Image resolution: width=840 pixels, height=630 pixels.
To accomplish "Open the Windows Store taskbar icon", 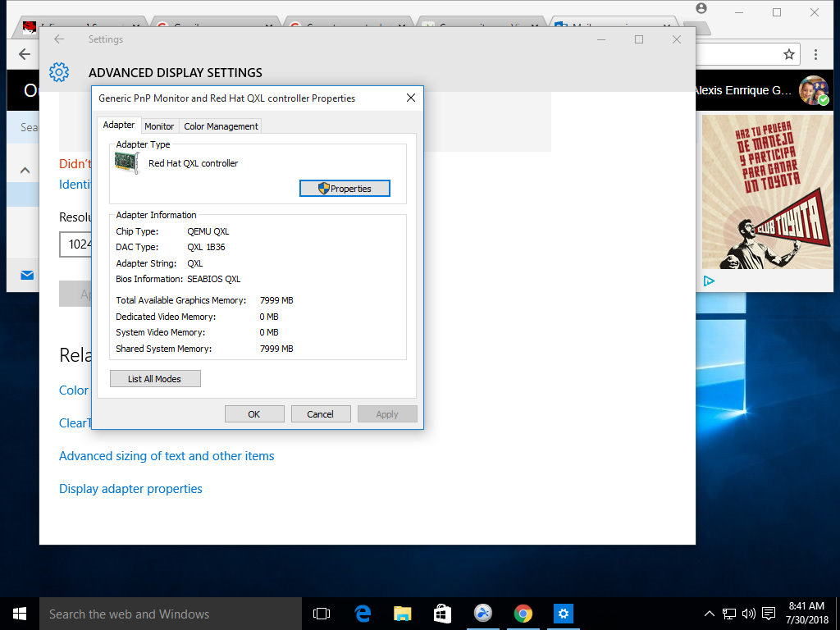I will pos(442,614).
